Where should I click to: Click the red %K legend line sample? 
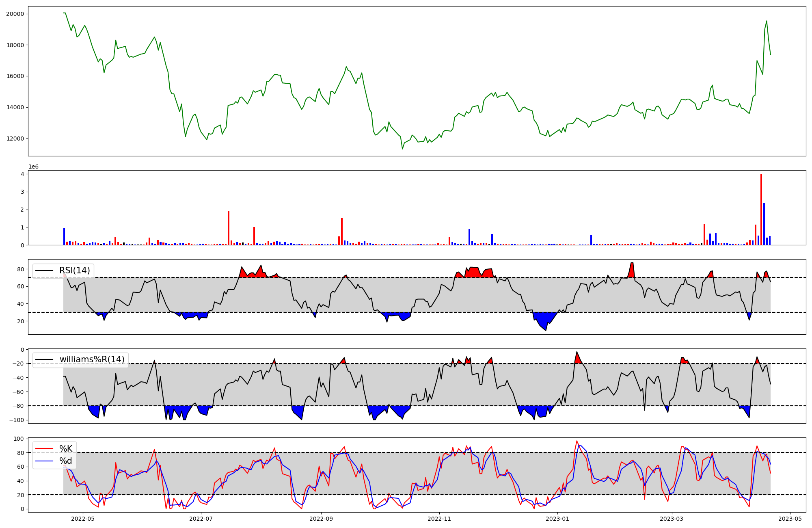click(x=44, y=449)
